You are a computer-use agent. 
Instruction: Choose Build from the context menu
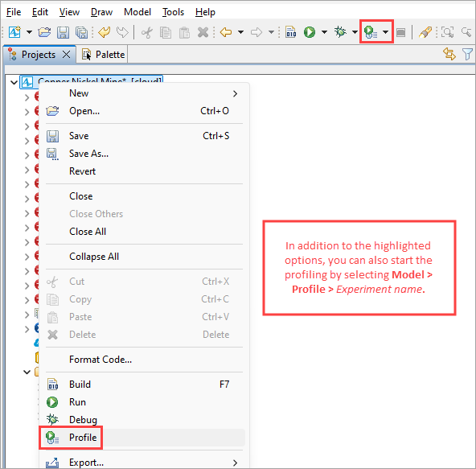click(x=143, y=385)
